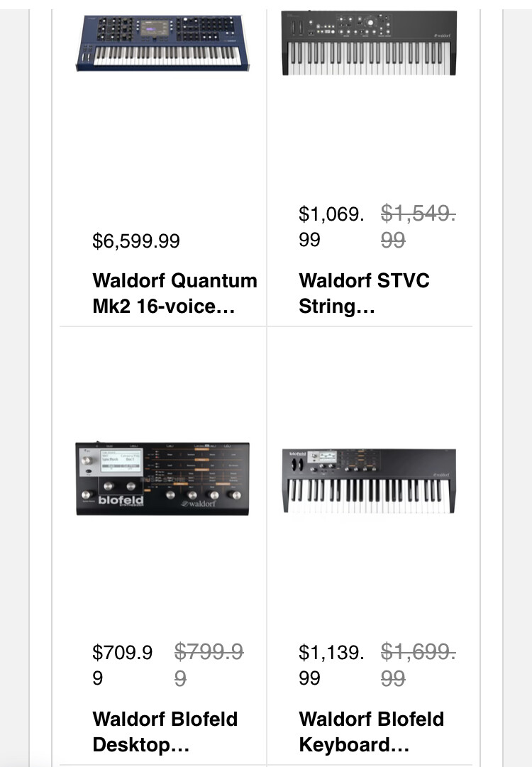Screen dimensions: 532x767
Task: Click the display screen on Quantum Mk2 image
Action: (x=155, y=28)
